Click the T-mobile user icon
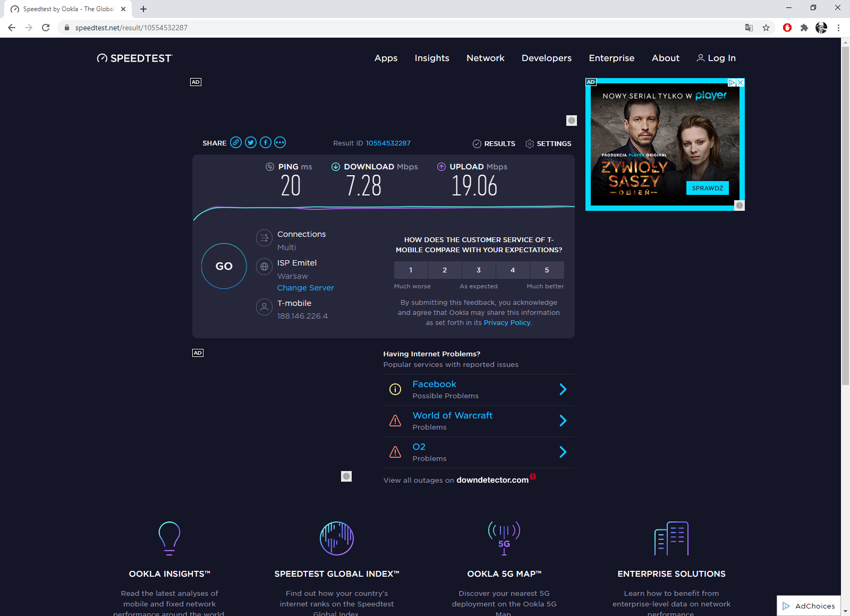Screen dimensions: 850x616 (x=264, y=307)
